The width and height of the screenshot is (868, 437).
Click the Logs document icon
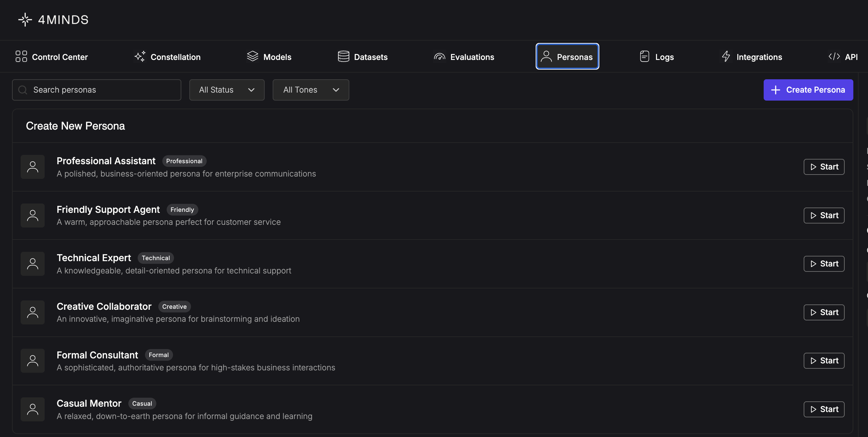(644, 56)
